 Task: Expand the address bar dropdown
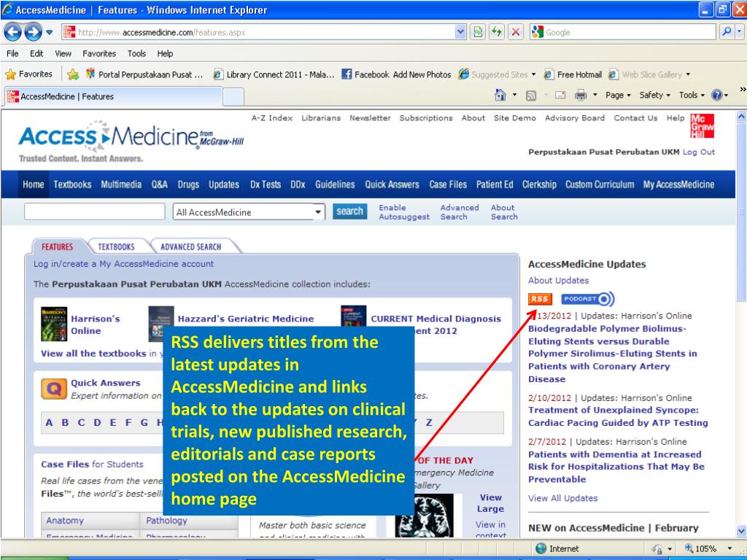tap(460, 32)
